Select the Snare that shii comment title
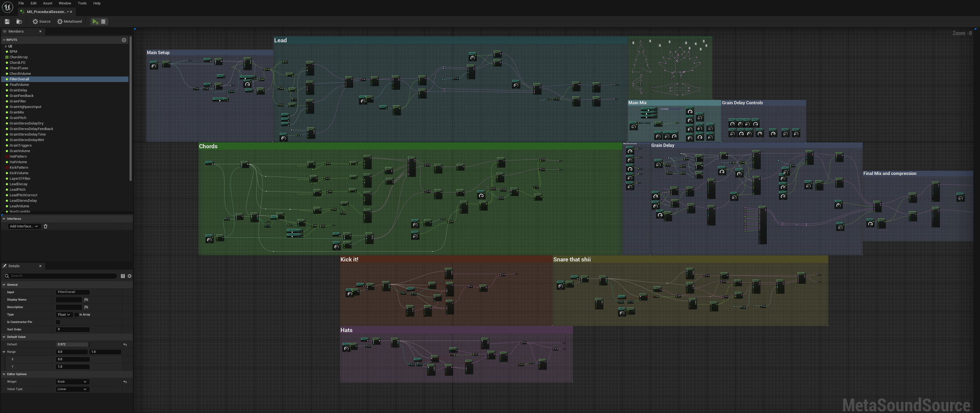The width and height of the screenshot is (980, 413). 572,260
